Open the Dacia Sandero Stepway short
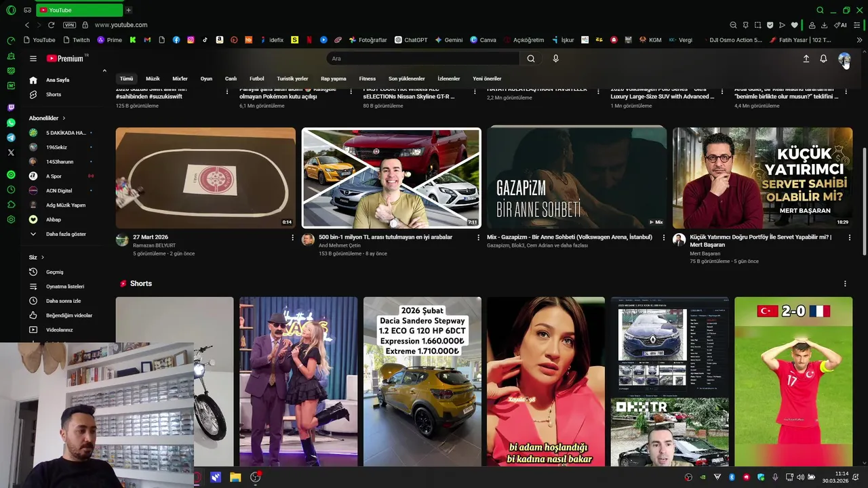 pos(422,382)
